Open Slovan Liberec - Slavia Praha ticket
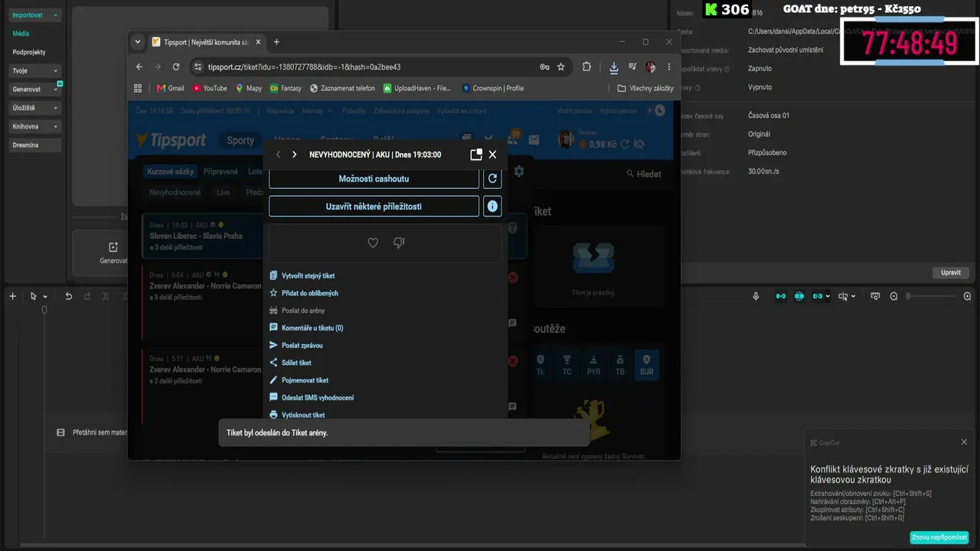Viewport: 980px width, 551px height. pos(203,236)
